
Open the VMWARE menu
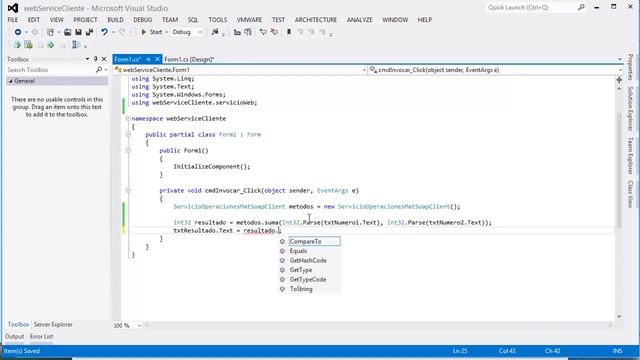249,20
